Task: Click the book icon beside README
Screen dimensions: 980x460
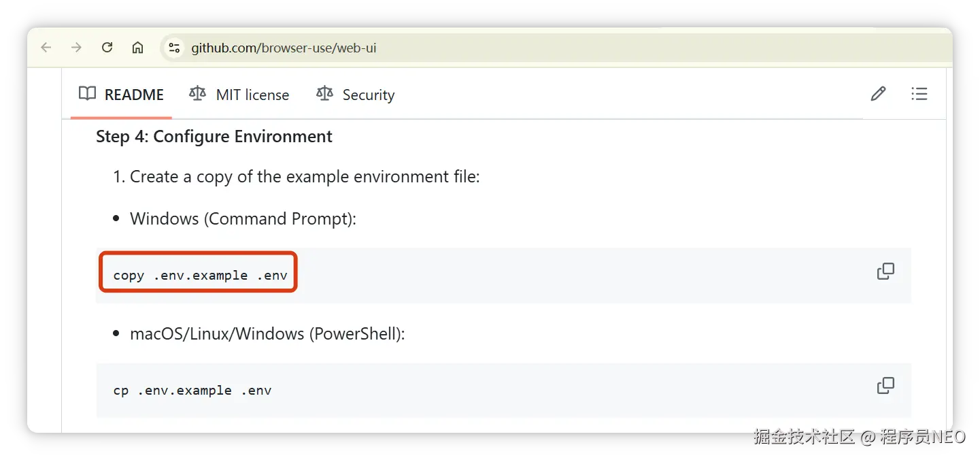Action: pos(87,94)
